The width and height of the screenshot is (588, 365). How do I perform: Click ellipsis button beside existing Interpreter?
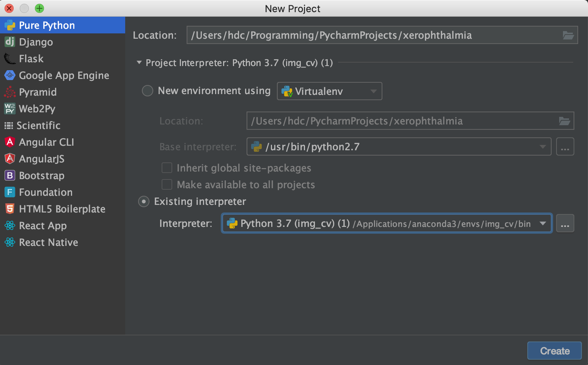565,223
